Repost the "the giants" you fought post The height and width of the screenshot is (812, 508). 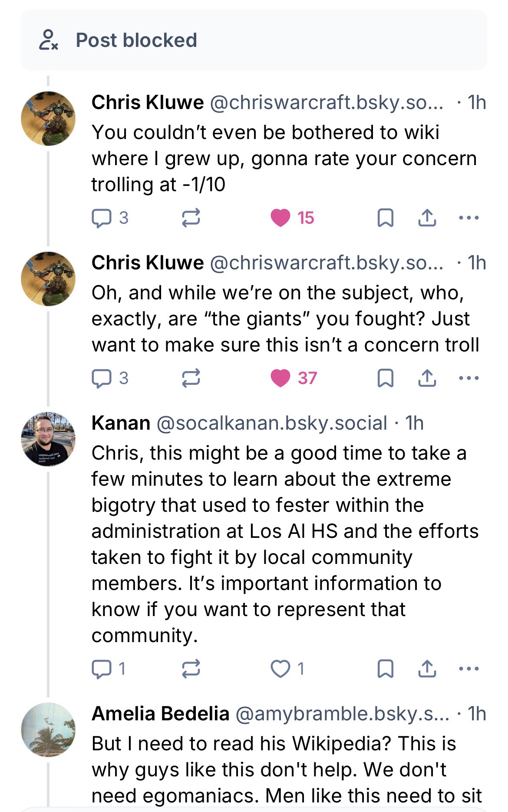pyautogui.click(x=191, y=378)
